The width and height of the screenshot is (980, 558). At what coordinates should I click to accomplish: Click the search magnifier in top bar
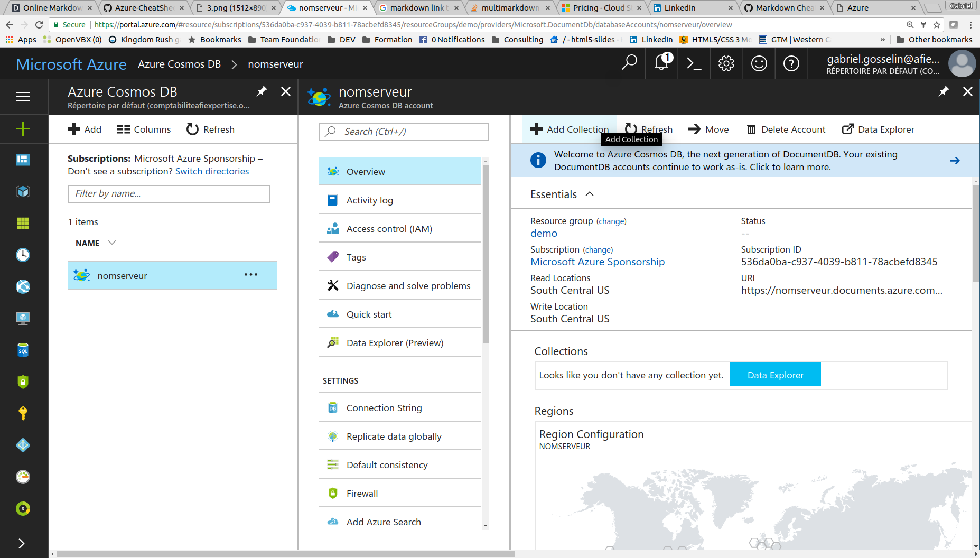[629, 63]
